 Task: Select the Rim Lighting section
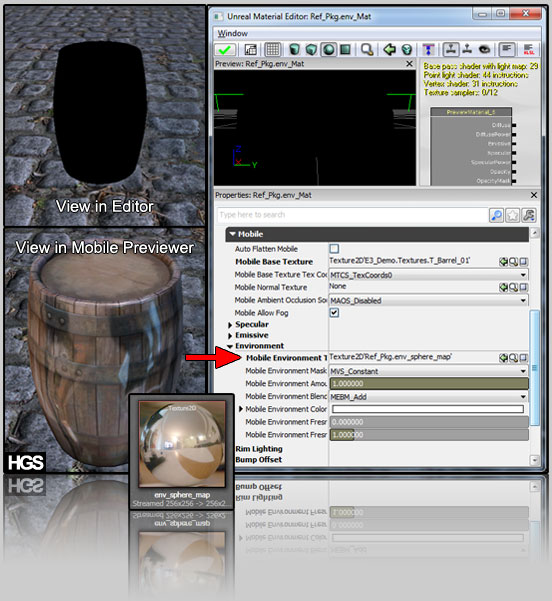click(259, 449)
